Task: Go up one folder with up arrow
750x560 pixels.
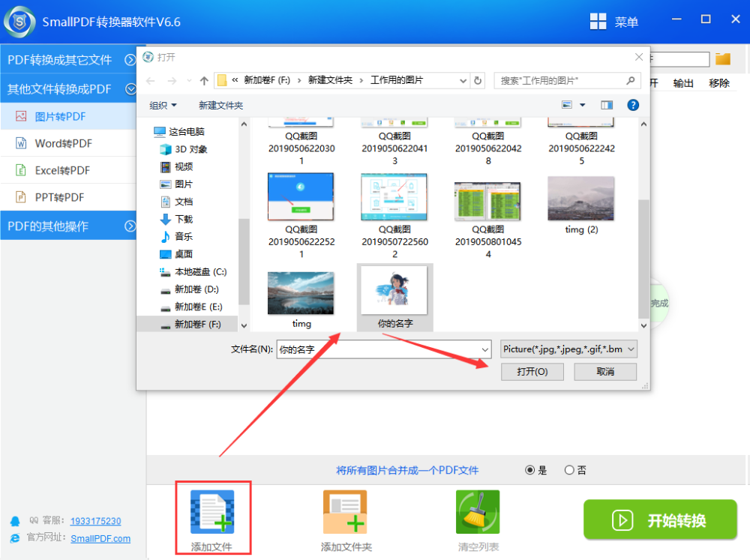Action: click(204, 80)
